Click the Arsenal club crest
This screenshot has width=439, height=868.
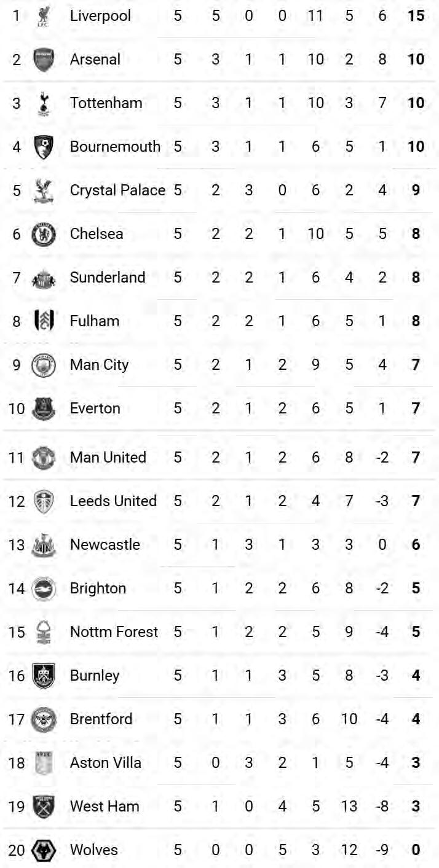tap(43, 60)
